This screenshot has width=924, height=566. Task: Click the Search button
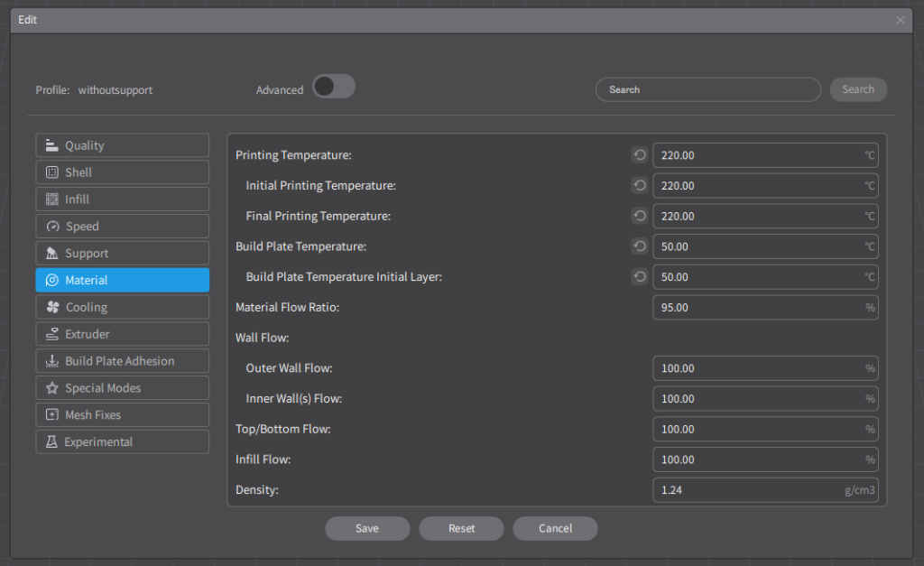(857, 89)
